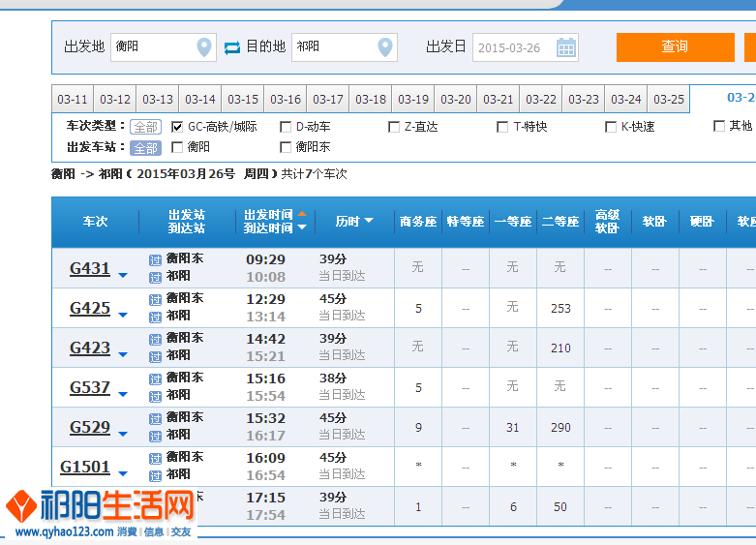Switch to the 03-18 date tab

pyautogui.click(x=371, y=99)
